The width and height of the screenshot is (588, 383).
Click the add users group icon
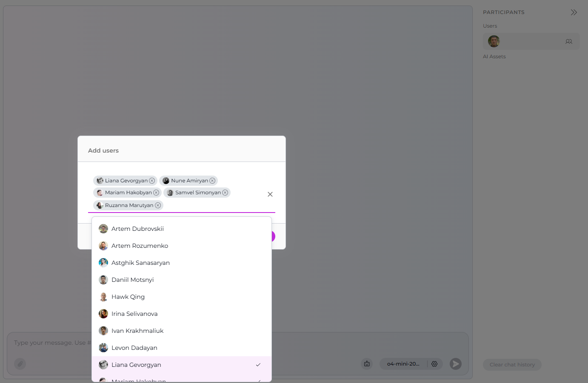(568, 42)
